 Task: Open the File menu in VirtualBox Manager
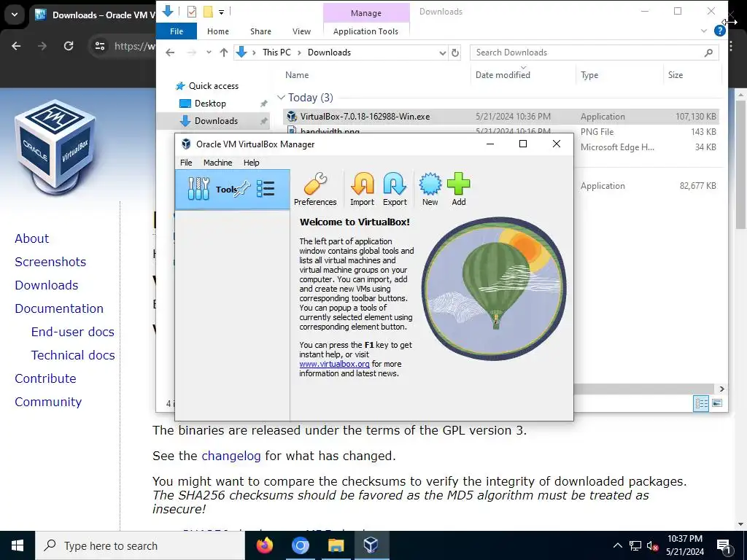pyautogui.click(x=186, y=163)
